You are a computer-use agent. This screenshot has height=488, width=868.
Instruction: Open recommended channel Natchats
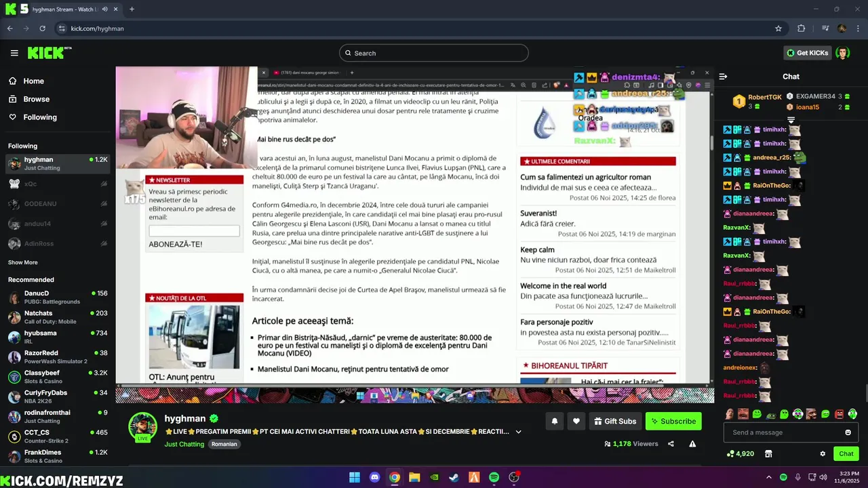point(58,317)
